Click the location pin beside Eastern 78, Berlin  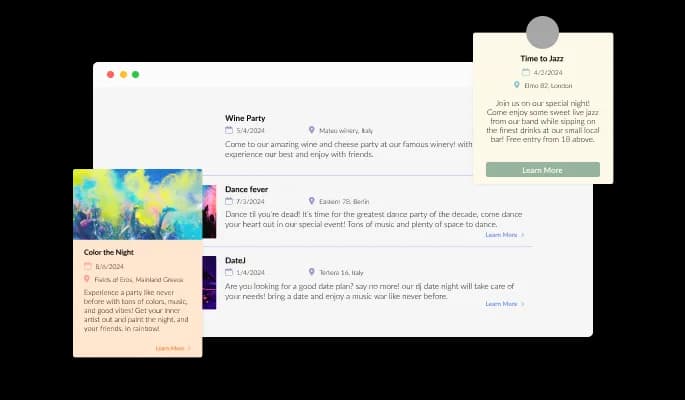click(x=312, y=201)
